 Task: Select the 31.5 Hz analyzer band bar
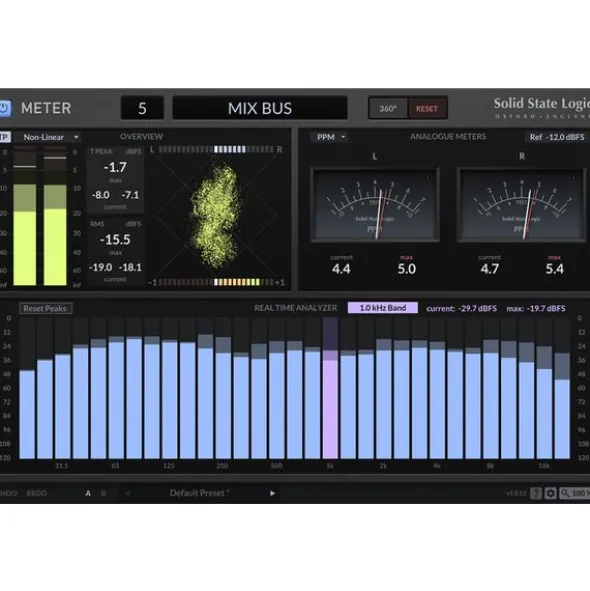pos(63,388)
